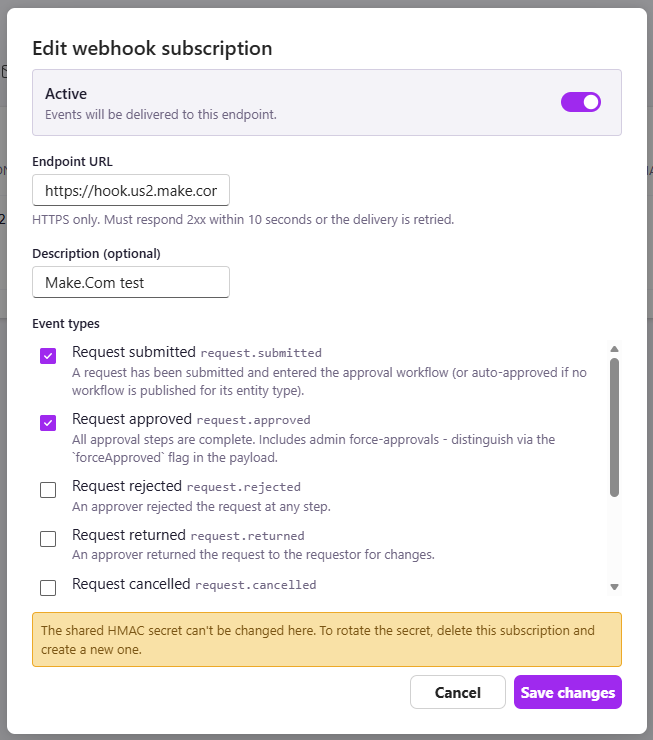Turn off the Active webhook toggle
653x740 pixels.
(580, 102)
